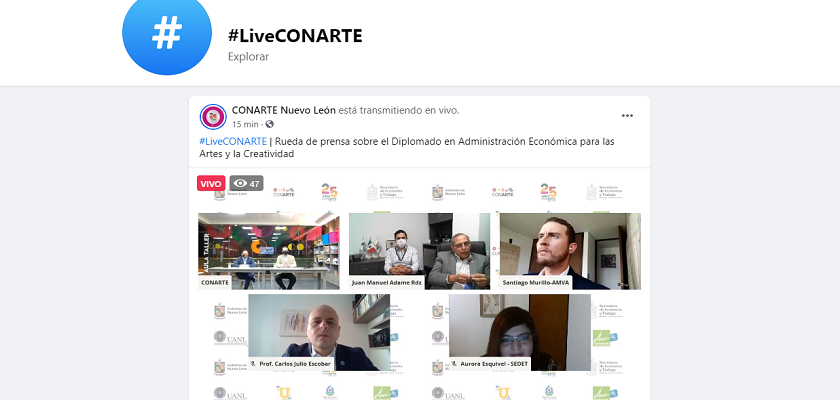Select Aurora Esquivel - SEDET video tile

pos(520,332)
